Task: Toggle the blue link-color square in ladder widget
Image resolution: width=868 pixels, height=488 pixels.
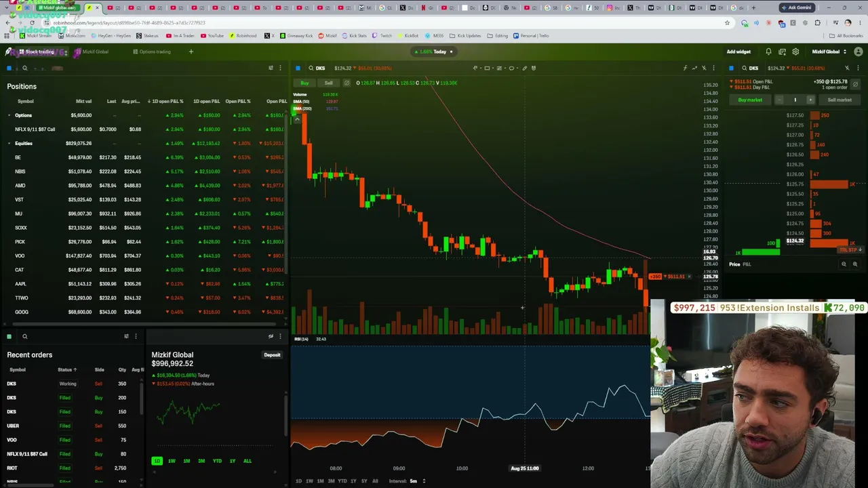Action: [x=731, y=68]
